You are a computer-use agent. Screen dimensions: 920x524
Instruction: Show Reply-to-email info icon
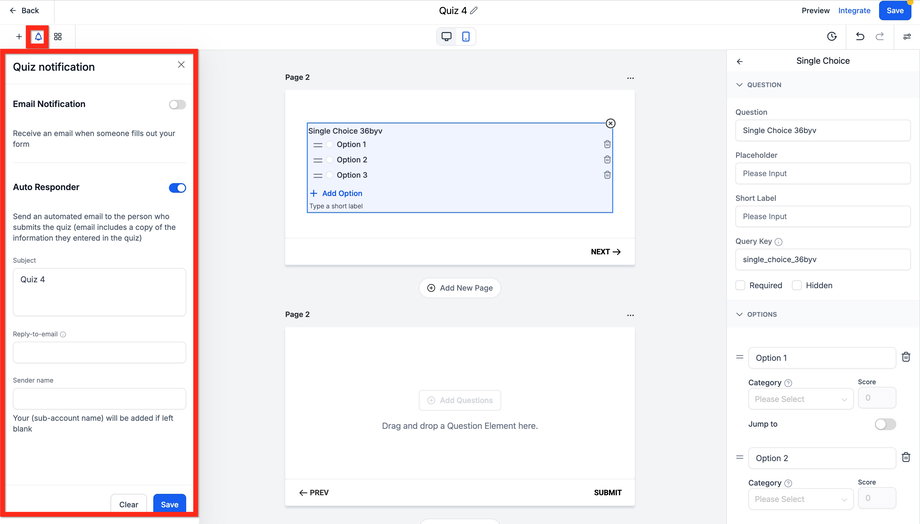(63, 334)
